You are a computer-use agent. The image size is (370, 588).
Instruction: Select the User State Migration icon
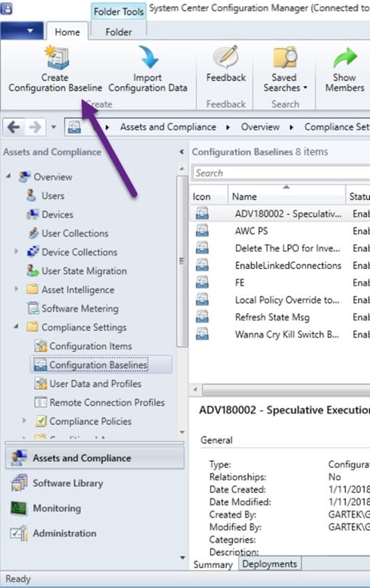[x=33, y=271]
